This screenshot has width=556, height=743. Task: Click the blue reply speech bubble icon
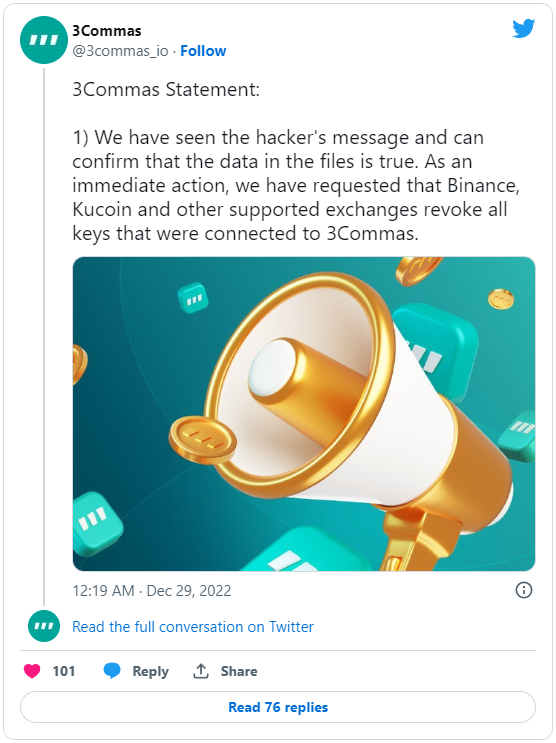112,671
